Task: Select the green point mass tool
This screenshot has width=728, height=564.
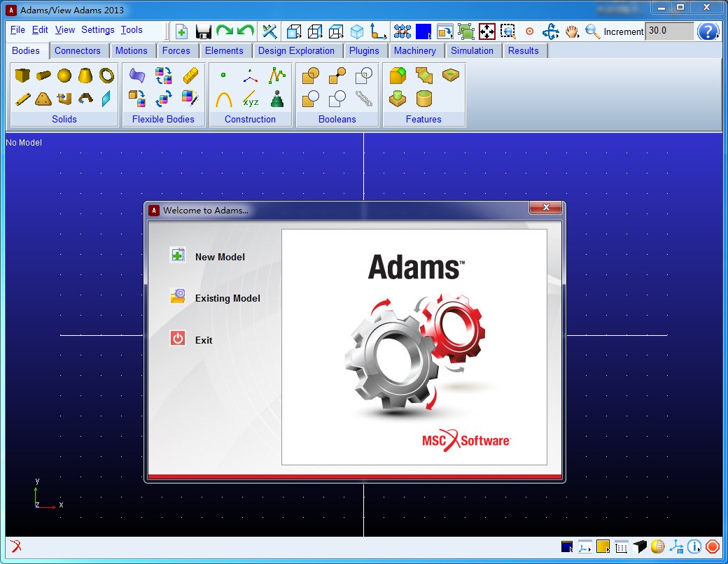Action: pyautogui.click(x=277, y=99)
